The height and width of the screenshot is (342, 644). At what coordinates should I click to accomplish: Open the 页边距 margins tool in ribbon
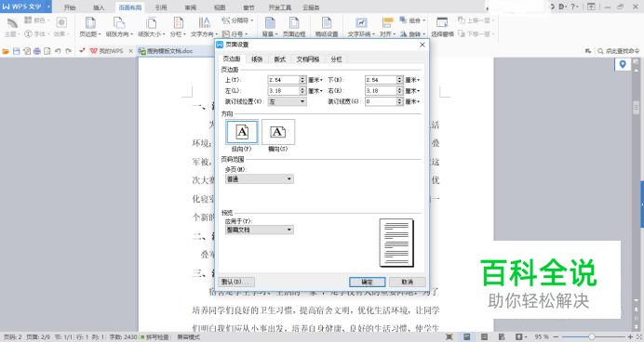(90, 27)
